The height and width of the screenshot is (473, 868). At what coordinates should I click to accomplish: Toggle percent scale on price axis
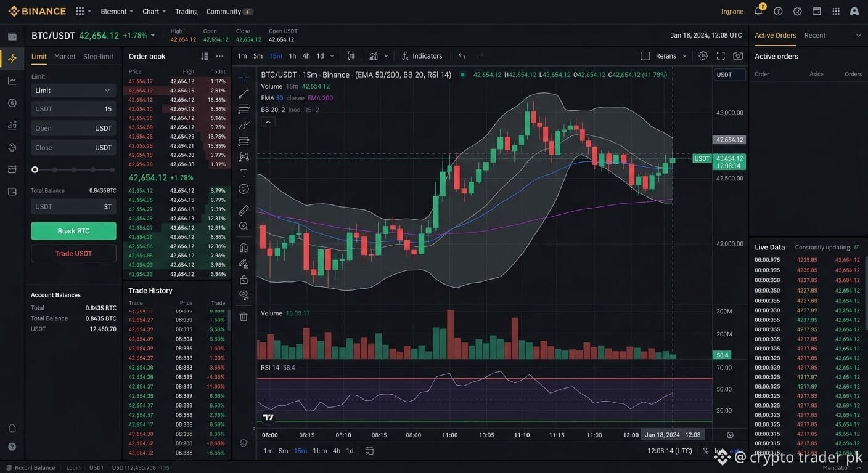706,451
